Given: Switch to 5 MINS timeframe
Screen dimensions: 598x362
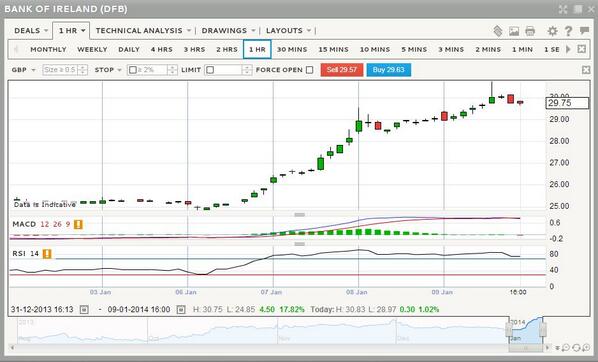Looking at the screenshot, I should pos(413,49).
